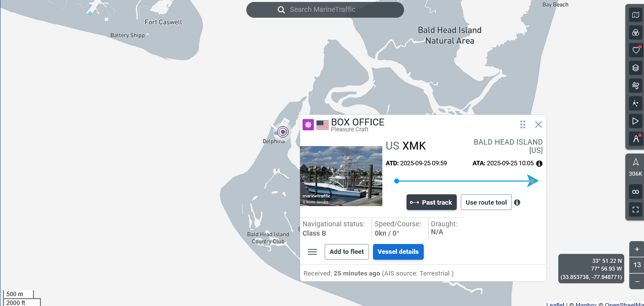Click the infinity symbol icon
644x306 pixels.
[636, 191]
